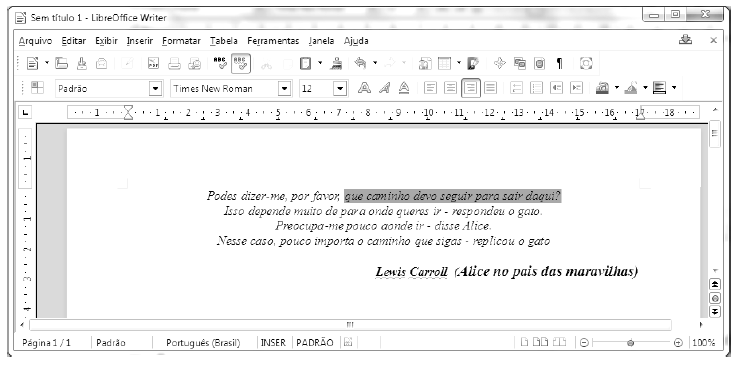Open the Font Color dropdown arrow
Viewport: 737px width, 366px height.
(617, 88)
